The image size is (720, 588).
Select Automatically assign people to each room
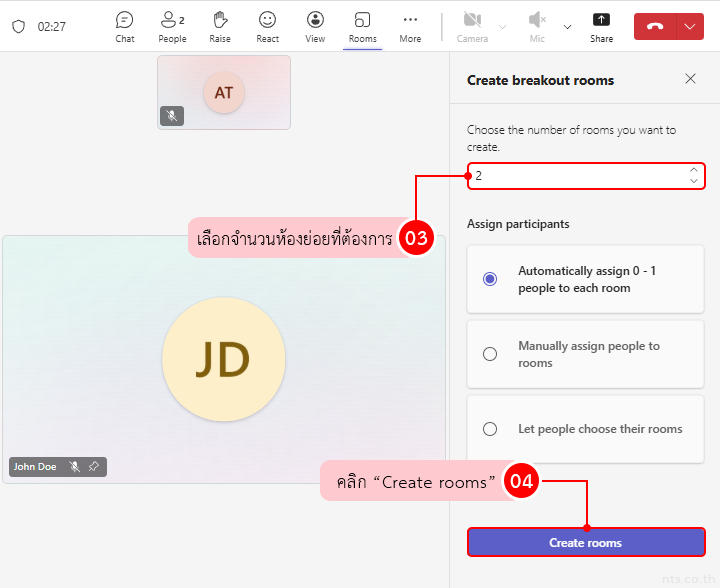(x=490, y=279)
